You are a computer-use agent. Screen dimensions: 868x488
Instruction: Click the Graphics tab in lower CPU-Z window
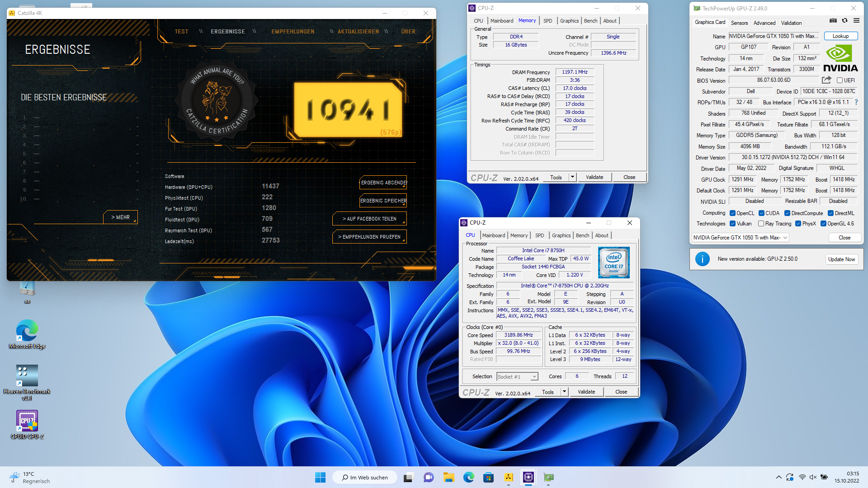[x=561, y=235]
